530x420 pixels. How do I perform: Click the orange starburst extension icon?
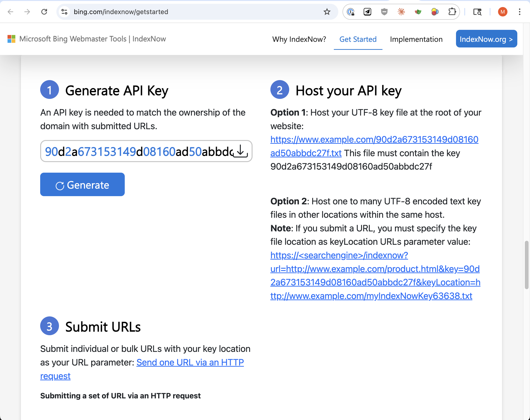click(401, 12)
